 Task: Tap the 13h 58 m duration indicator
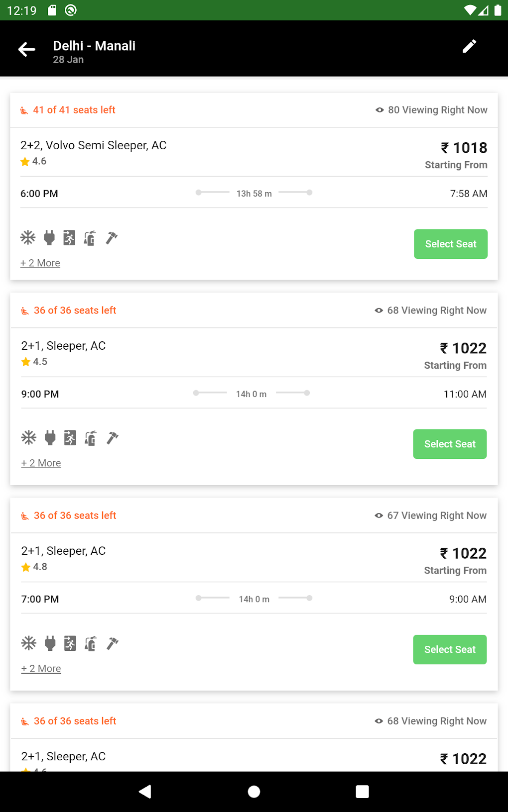pyautogui.click(x=254, y=194)
